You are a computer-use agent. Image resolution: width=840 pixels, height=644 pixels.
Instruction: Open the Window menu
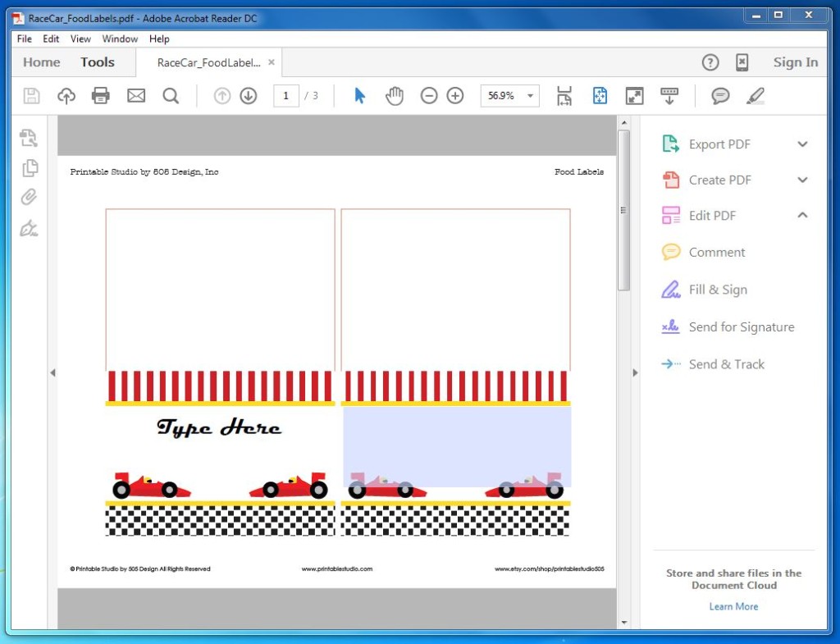120,39
